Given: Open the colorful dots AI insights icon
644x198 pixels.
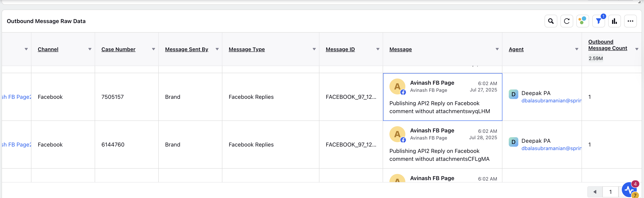Looking at the screenshot, I should coord(583,21).
